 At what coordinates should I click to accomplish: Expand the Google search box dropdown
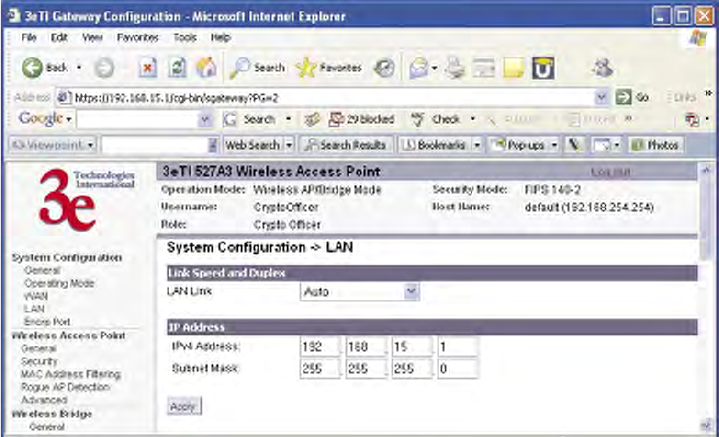click(x=205, y=120)
